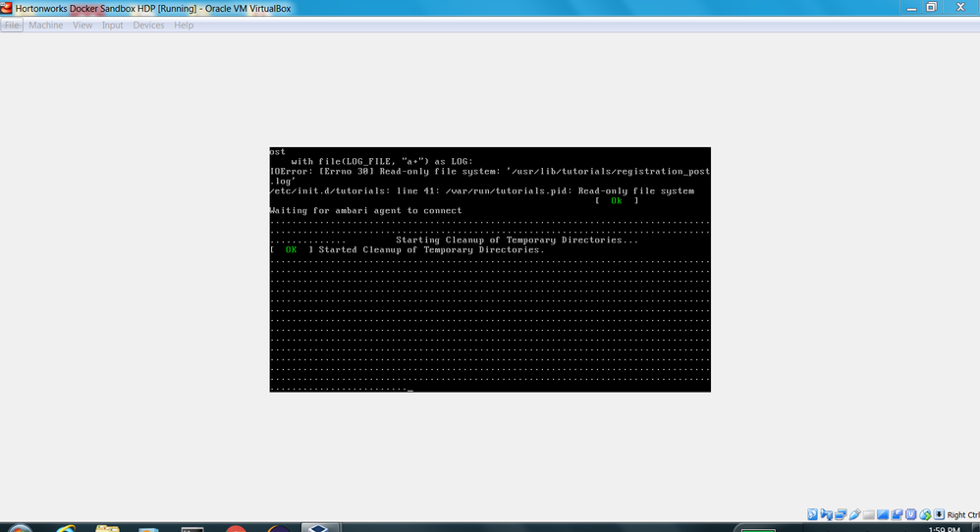Close the Hortonworks Sandbox VM window
Image resolution: width=980 pixels, height=532 pixels.
960,8
